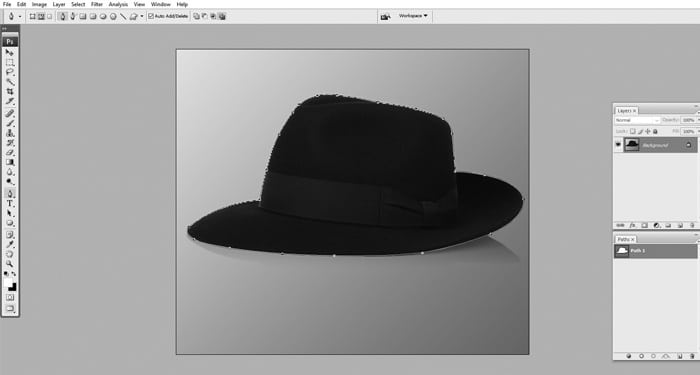Screen dimensions: 700x375
Task: Select the Crop tool
Action: pos(9,92)
